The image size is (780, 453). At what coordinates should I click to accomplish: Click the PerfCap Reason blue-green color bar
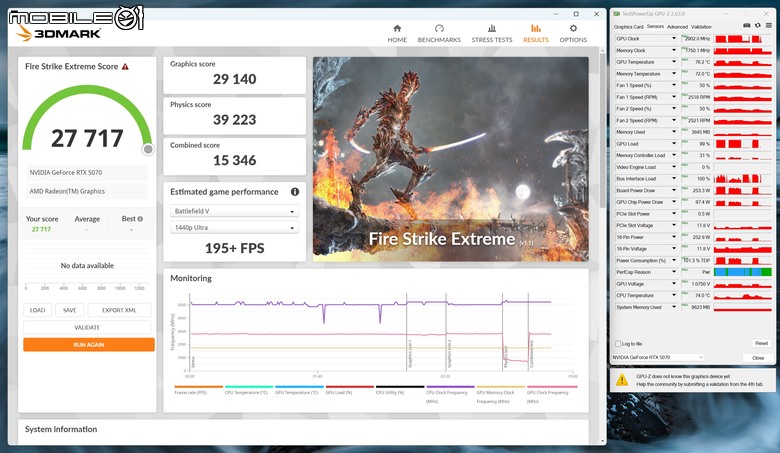(x=743, y=272)
